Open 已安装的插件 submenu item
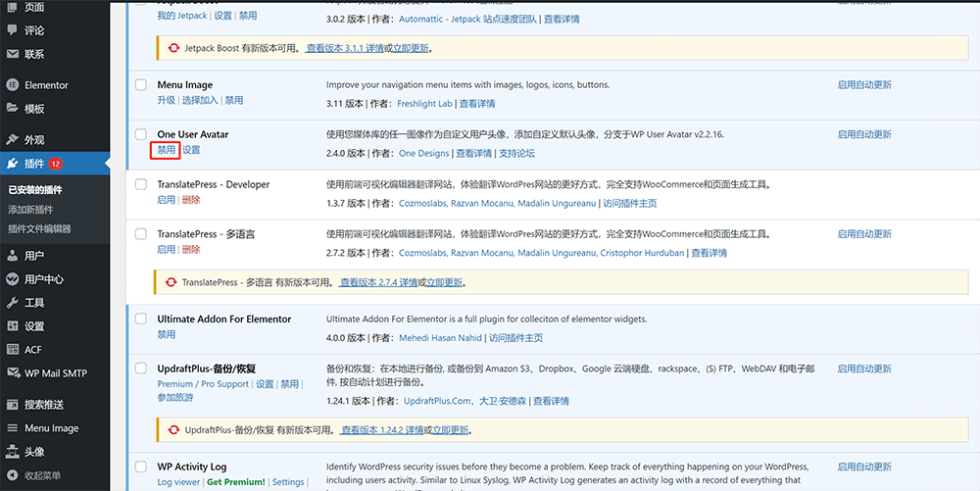Screen dimensions: 980x491 point(35,189)
